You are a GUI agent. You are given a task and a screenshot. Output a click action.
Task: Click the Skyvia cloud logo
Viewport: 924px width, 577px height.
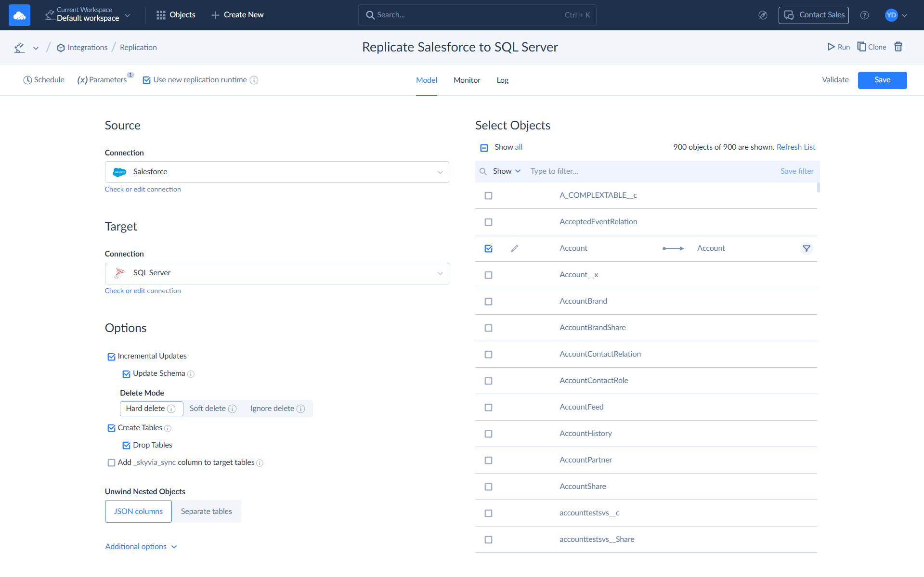[x=19, y=15]
